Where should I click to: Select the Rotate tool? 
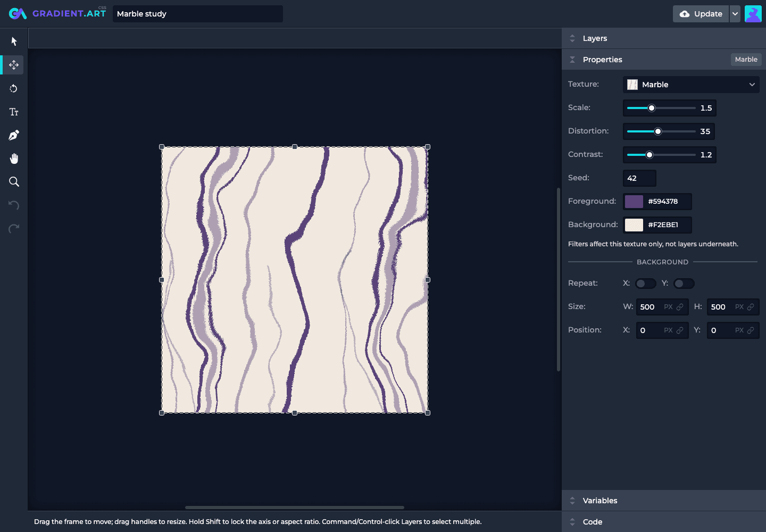coord(14,88)
